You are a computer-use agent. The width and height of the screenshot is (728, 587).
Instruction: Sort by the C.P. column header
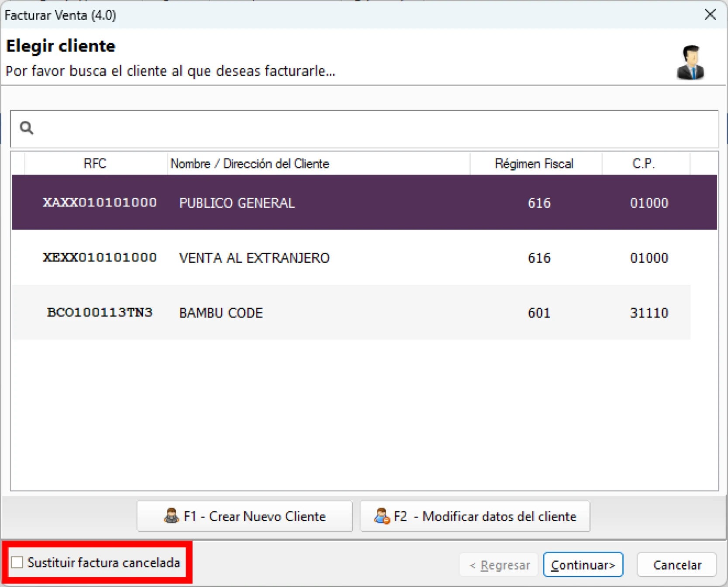click(643, 164)
